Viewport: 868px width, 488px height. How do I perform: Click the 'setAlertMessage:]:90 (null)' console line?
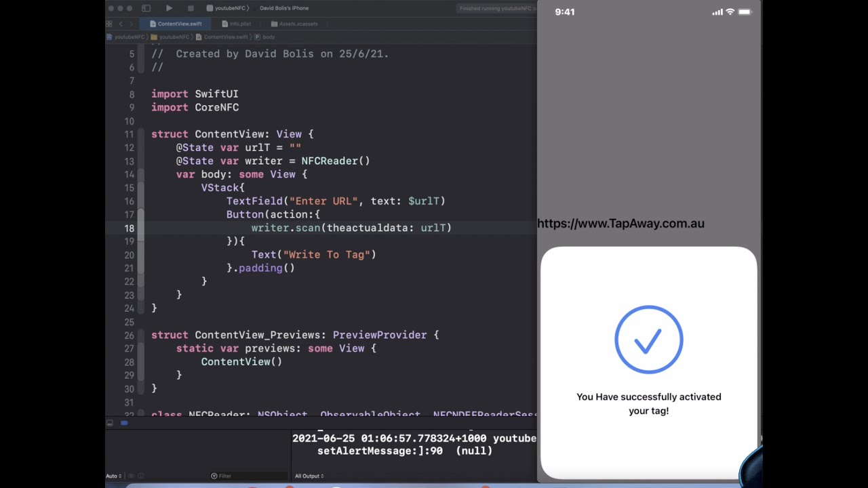tap(405, 451)
